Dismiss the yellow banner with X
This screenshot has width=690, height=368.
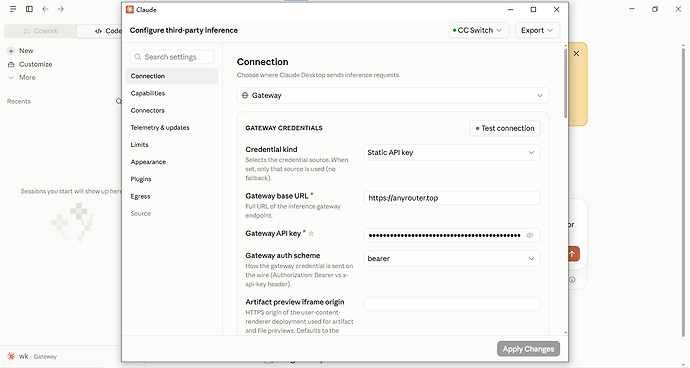coord(576,54)
